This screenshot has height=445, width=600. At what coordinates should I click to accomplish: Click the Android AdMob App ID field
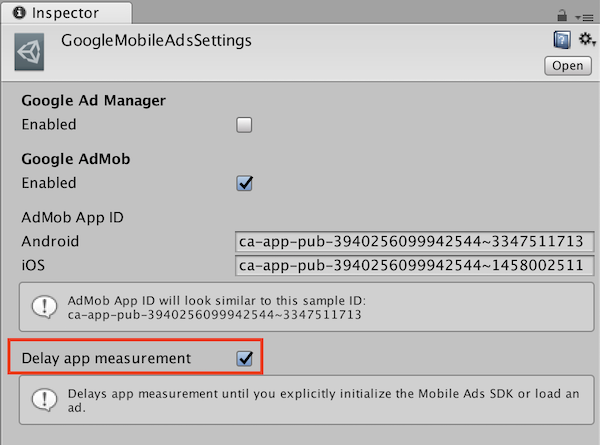click(x=414, y=241)
